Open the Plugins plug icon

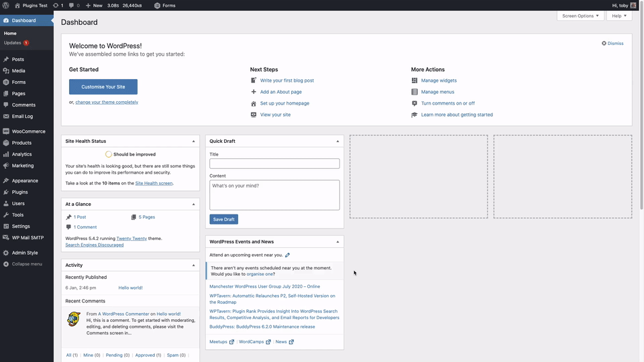(x=6, y=192)
